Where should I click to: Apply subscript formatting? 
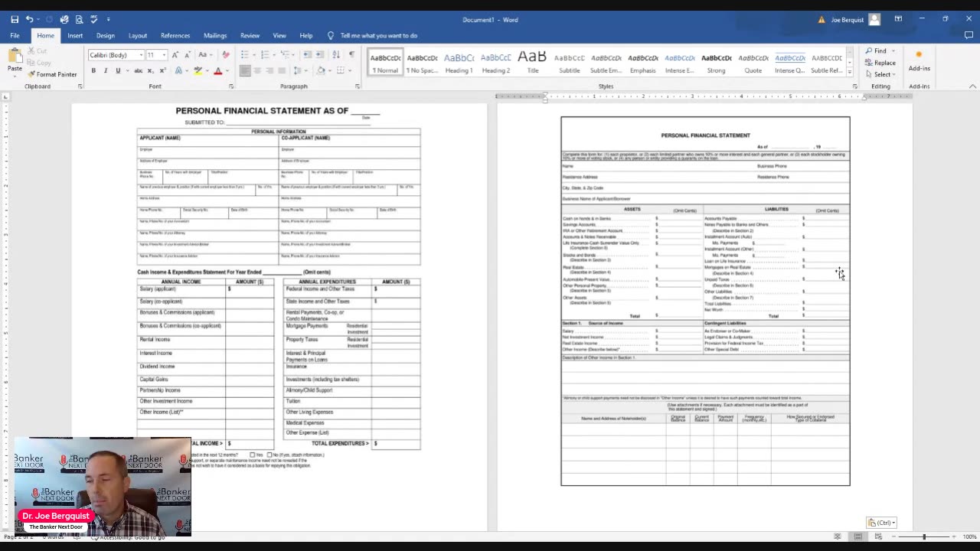point(151,70)
